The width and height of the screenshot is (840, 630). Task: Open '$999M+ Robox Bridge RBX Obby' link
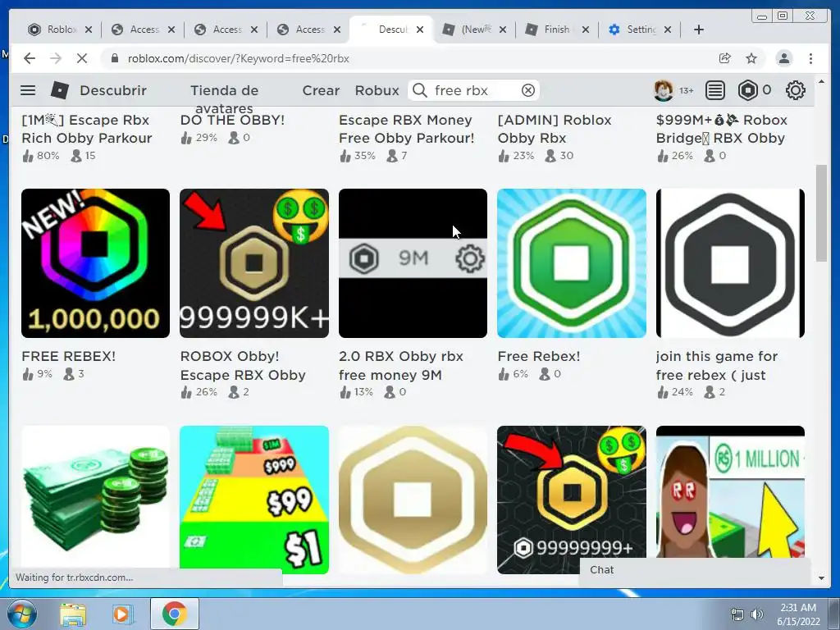[722, 129]
